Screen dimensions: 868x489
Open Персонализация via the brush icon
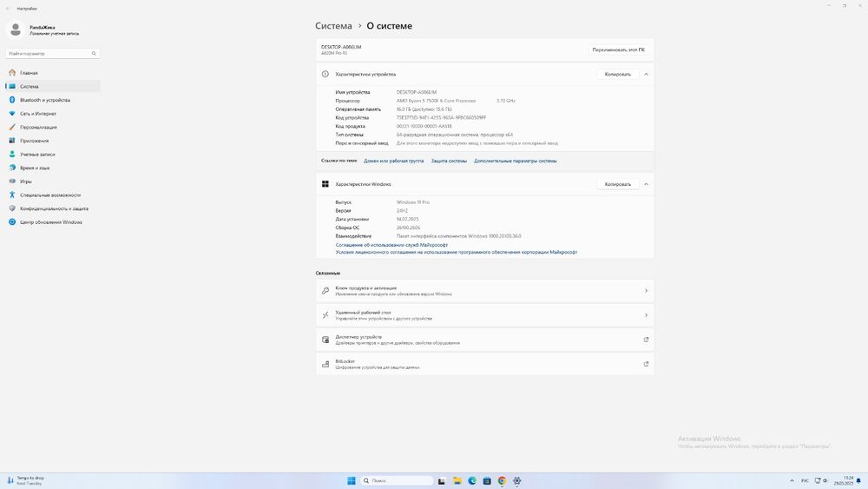pos(12,127)
